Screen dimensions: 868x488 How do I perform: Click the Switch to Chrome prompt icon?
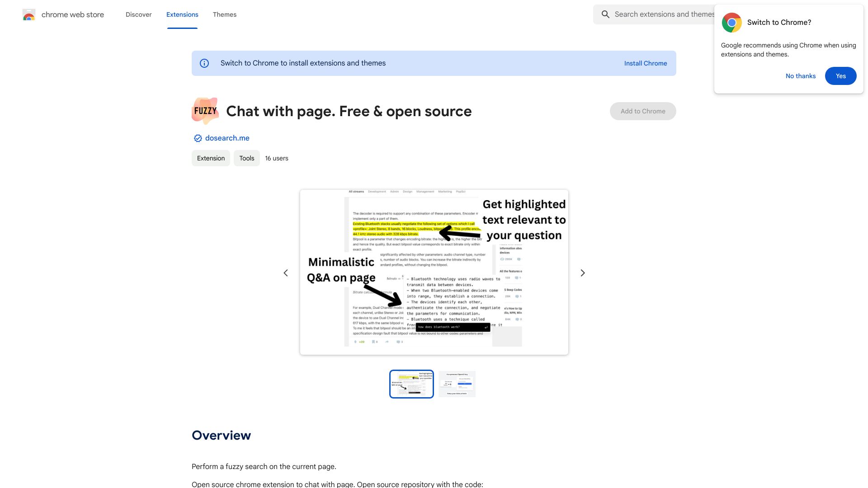coord(731,23)
